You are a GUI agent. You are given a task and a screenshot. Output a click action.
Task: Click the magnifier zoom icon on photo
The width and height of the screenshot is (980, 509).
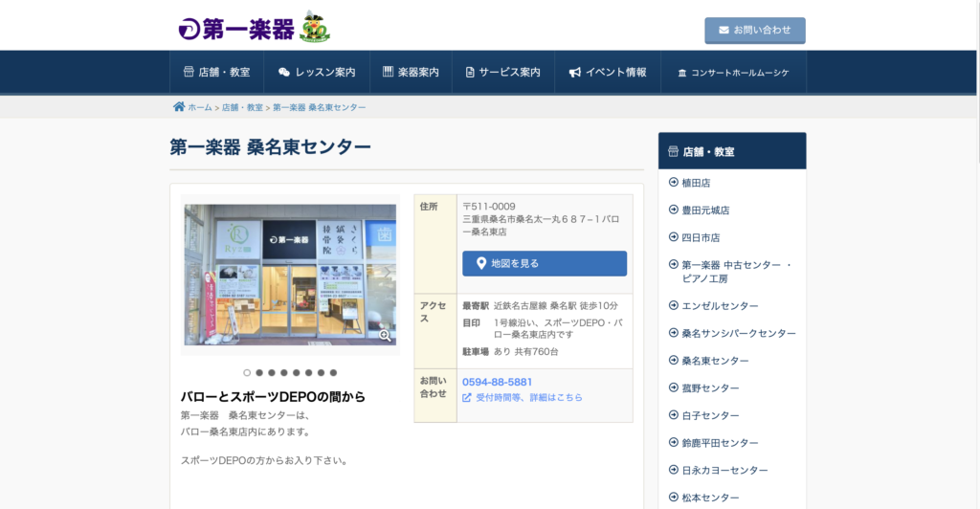[x=385, y=336]
